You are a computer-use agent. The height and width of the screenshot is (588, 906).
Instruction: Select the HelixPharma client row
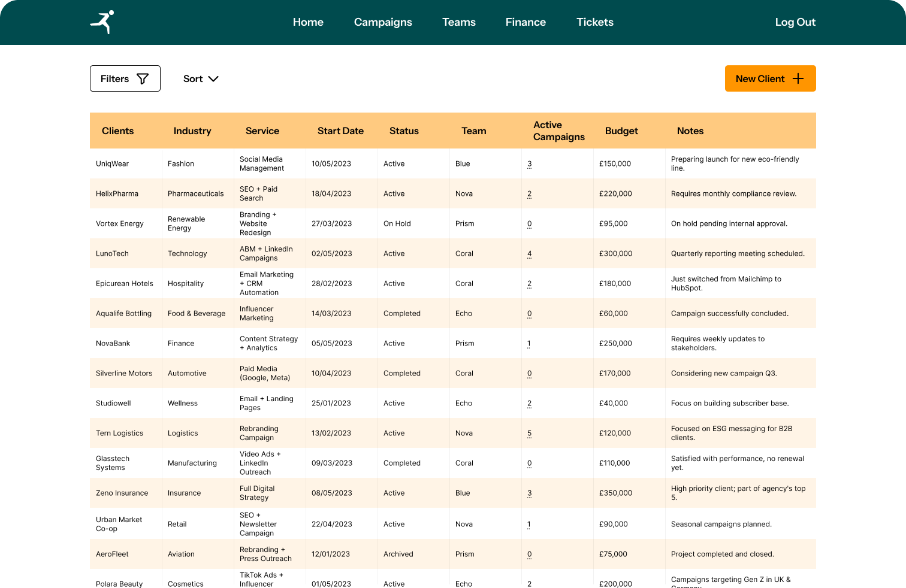coord(117,194)
